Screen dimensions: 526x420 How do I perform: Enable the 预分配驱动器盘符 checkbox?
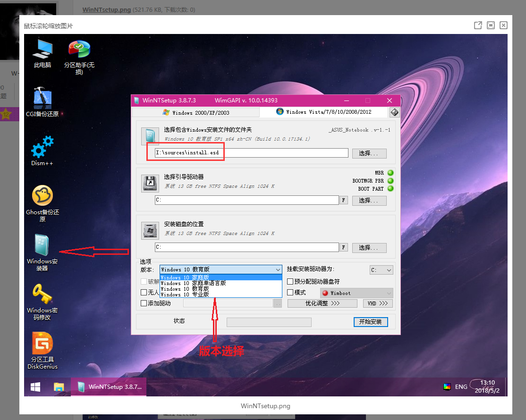click(x=290, y=282)
